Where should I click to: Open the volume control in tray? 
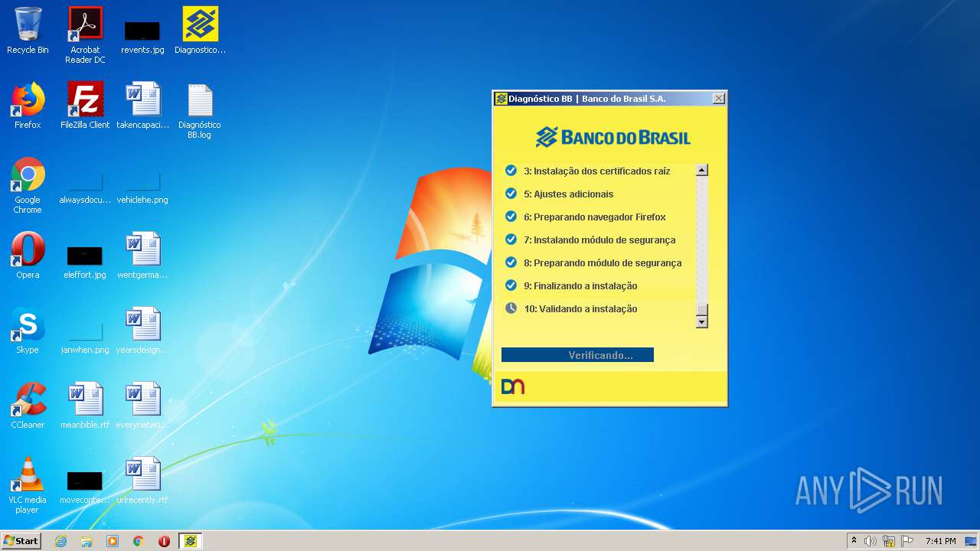click(870, 541)
